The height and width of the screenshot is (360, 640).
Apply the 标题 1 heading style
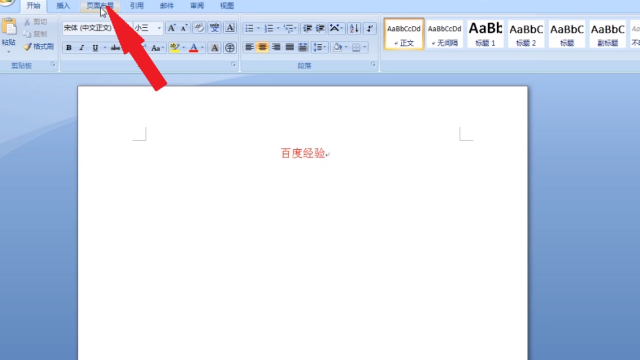(x=485, y=34)
